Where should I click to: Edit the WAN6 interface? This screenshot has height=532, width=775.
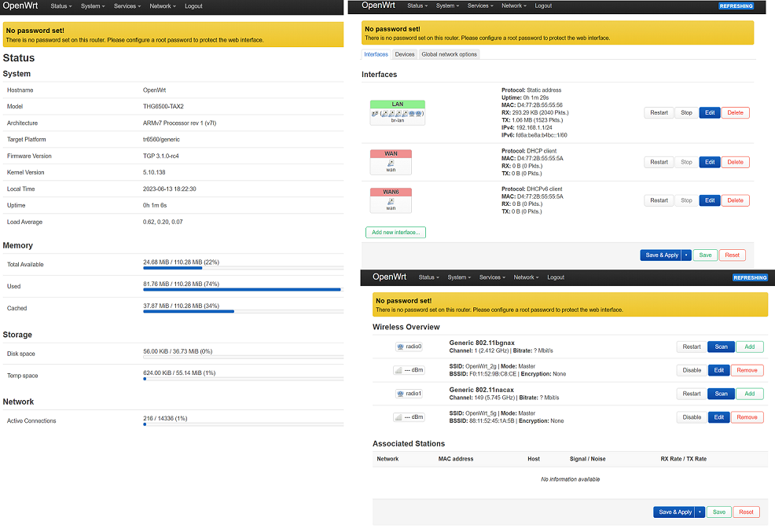pyautogui.click(x=710, y=200)
